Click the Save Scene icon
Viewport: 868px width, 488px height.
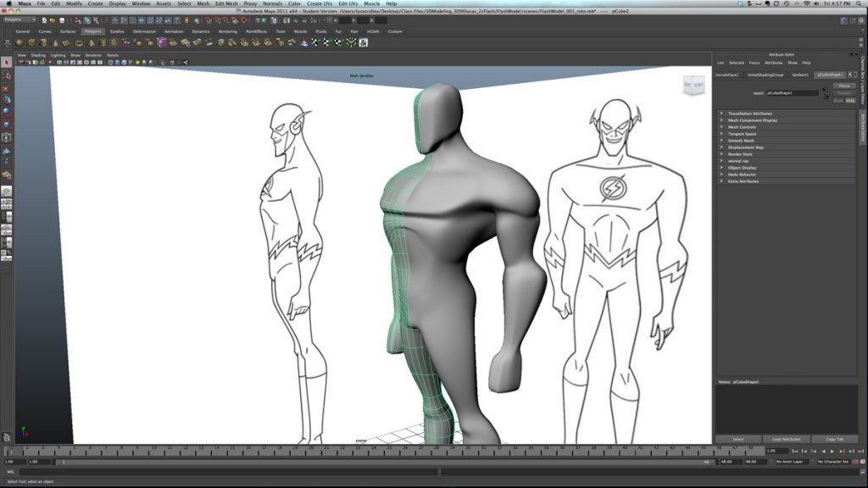(61, 20)
